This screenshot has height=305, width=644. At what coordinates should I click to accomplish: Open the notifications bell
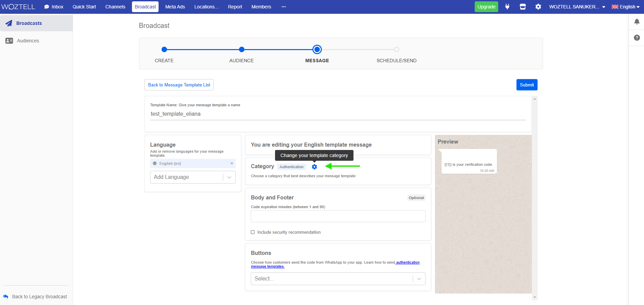637,22
